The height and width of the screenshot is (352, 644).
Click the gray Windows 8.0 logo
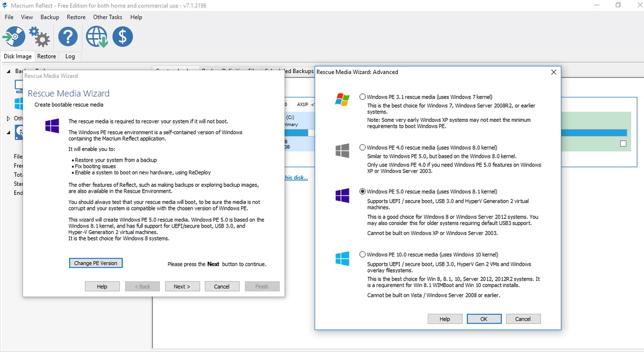click(342, 150)
